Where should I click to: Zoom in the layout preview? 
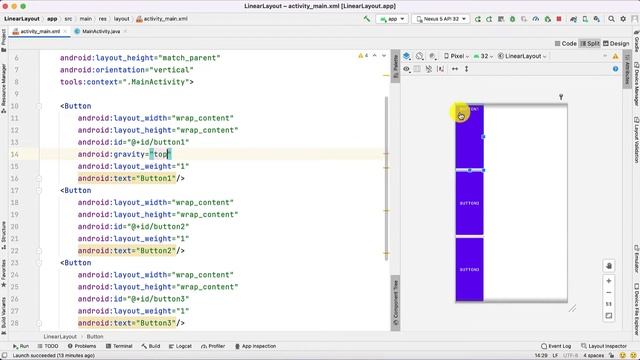click(609, 281)
